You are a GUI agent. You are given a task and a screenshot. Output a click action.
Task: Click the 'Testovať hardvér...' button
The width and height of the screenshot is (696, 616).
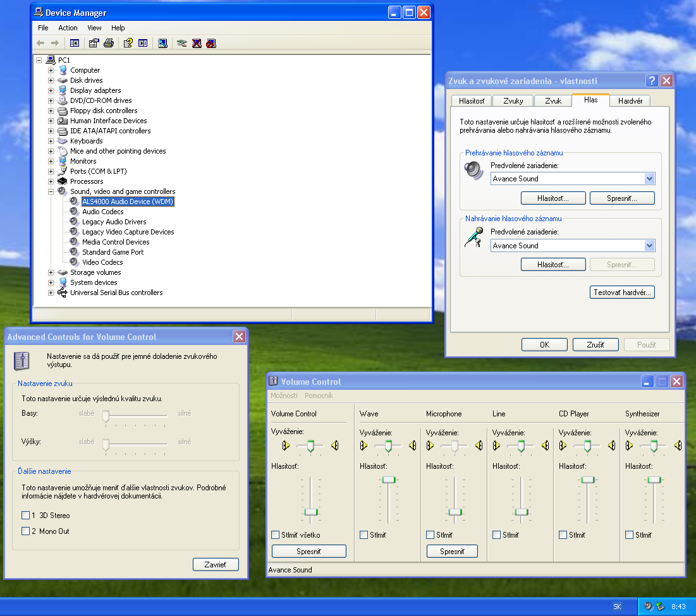pos(622,293)
